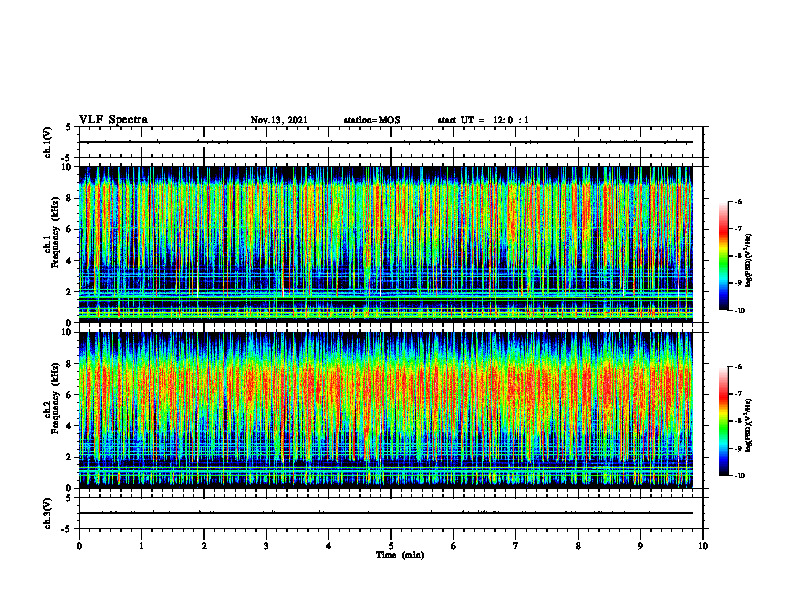Click the "5" tick on ch.1(V) axis
The width and height of the screenshot is (792, 612).
point(68,127)
